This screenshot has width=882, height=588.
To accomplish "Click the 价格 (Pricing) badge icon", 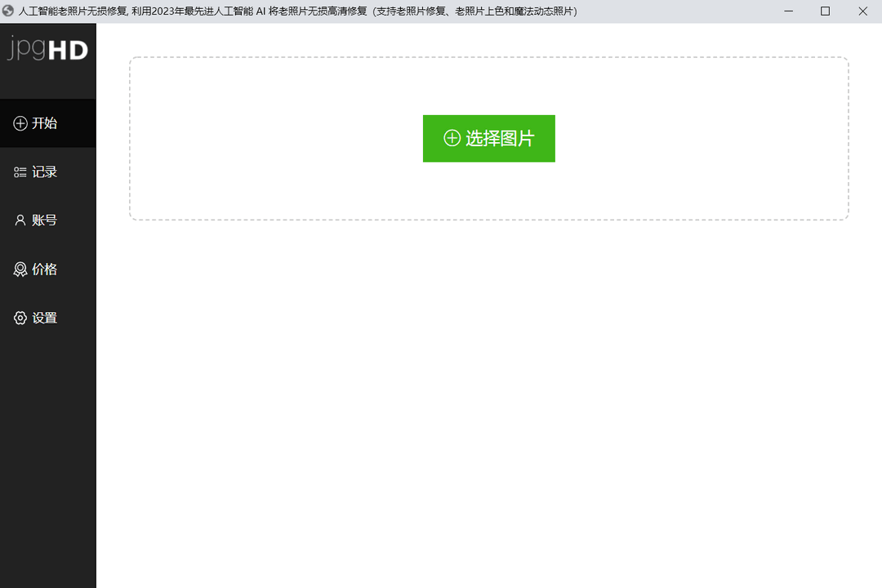I will point(19,269).
